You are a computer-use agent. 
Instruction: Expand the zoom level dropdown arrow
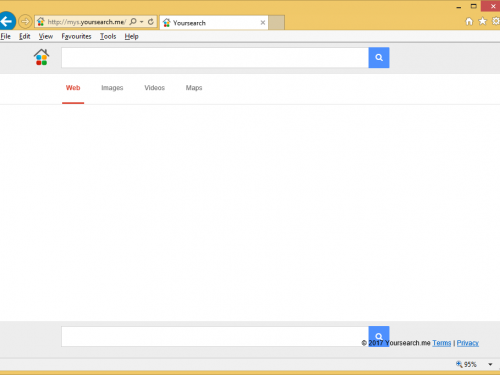point(490,364)
